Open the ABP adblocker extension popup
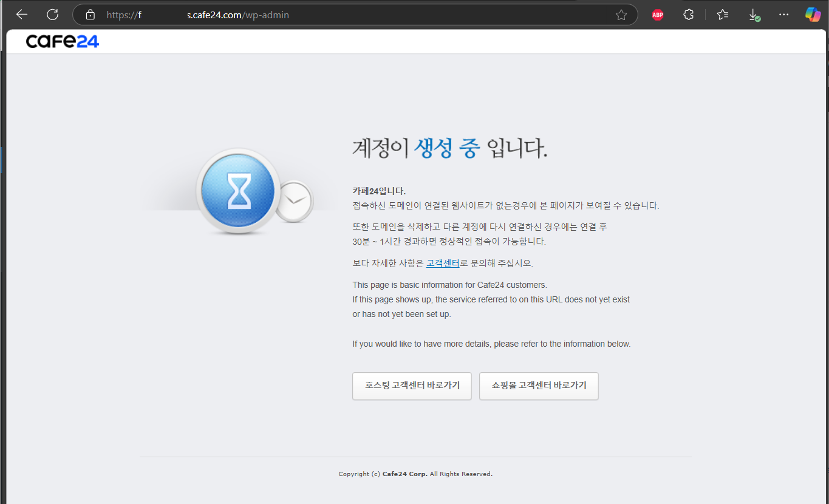This screenshot has height=504, width=829. 657,15
